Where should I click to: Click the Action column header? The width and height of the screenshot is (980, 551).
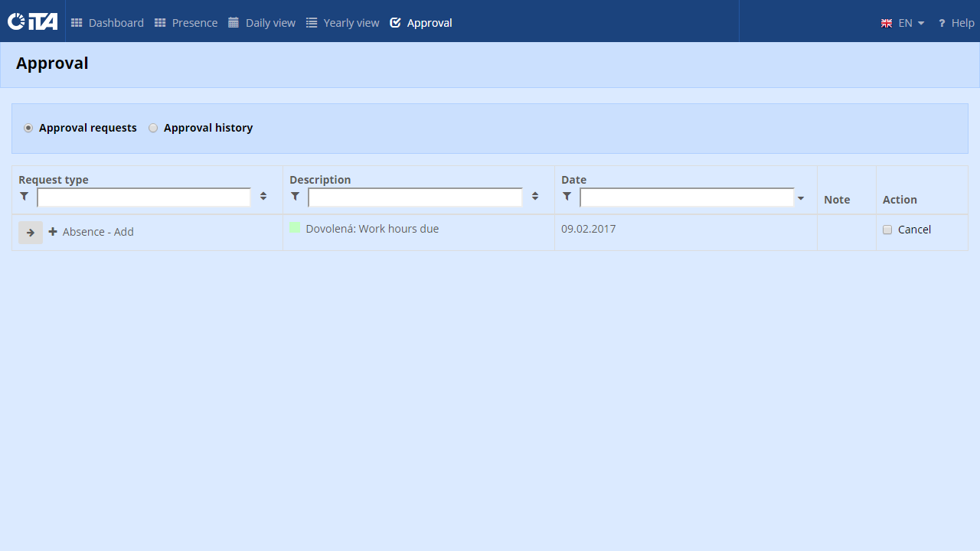(x=900, y=200)
